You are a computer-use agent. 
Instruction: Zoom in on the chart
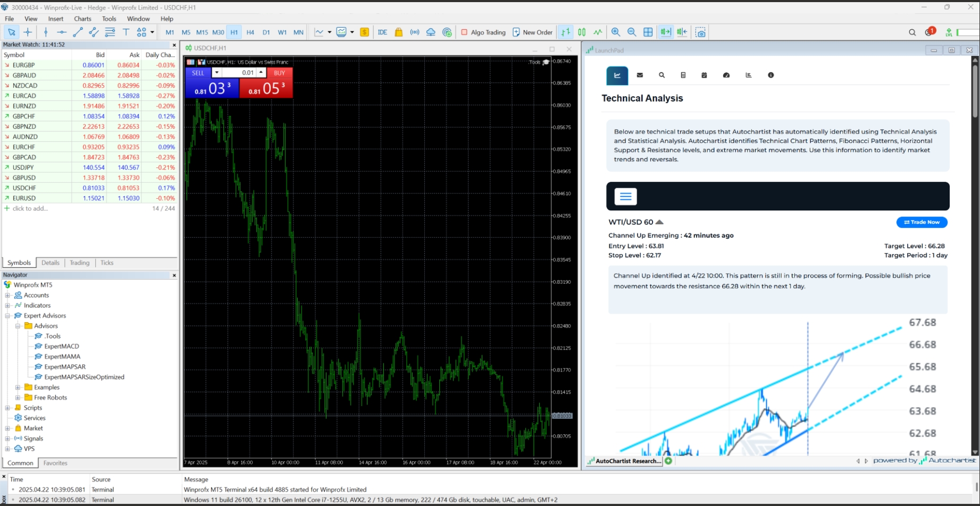tap(616, 32)
